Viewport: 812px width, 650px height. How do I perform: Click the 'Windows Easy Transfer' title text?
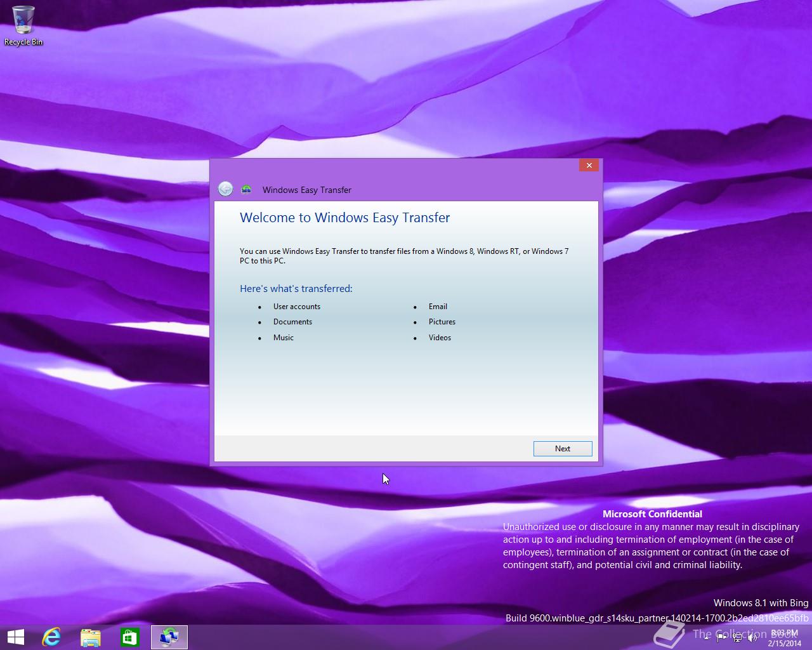click(307, 190)
